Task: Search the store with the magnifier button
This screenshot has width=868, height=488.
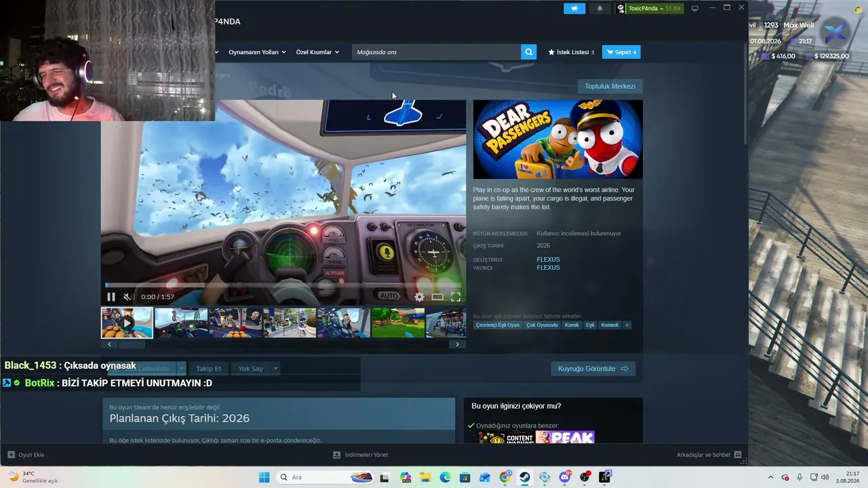Action: (529, 52)
